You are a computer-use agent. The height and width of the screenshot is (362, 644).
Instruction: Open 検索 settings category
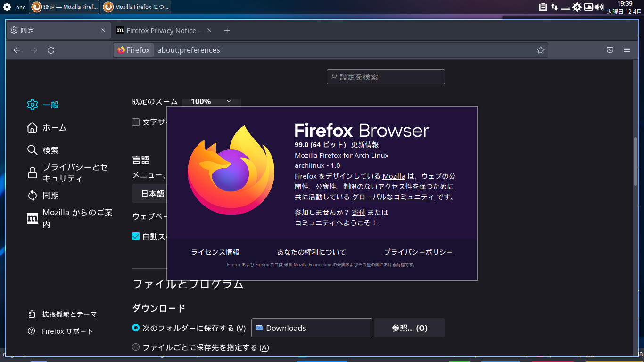coord(43,150)
